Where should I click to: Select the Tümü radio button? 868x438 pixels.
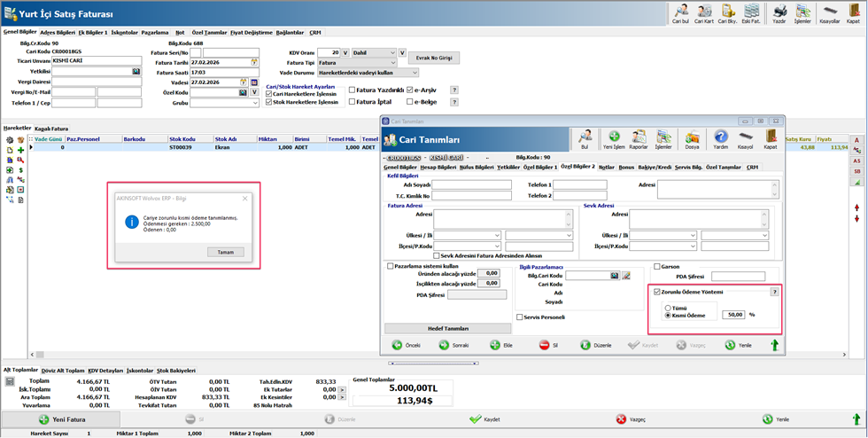[x=668, y=308]
